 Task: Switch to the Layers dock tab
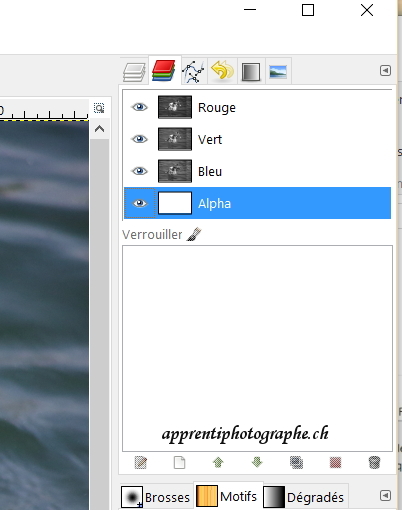134,71
